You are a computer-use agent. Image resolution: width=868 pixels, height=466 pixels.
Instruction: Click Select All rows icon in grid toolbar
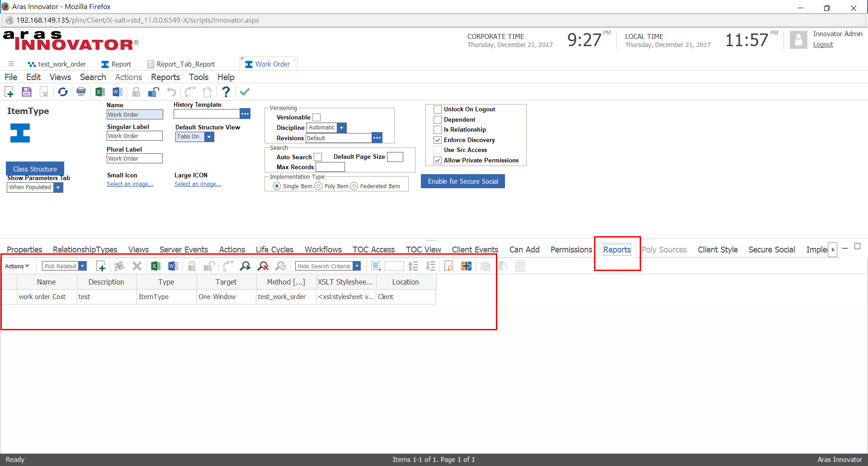(376, 266)
